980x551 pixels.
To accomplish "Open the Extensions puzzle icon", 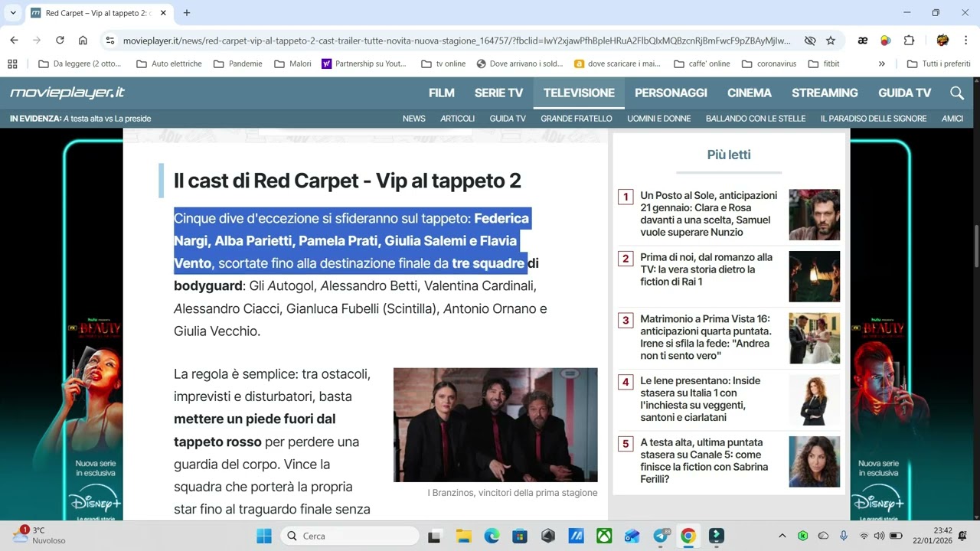I will click(x=909, y=41).
